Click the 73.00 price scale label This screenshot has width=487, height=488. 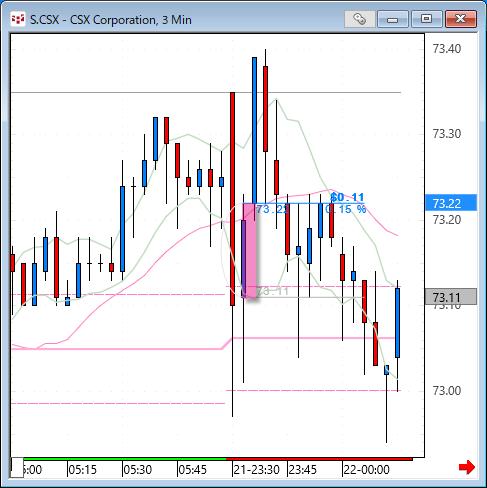(x=447, y=391)
